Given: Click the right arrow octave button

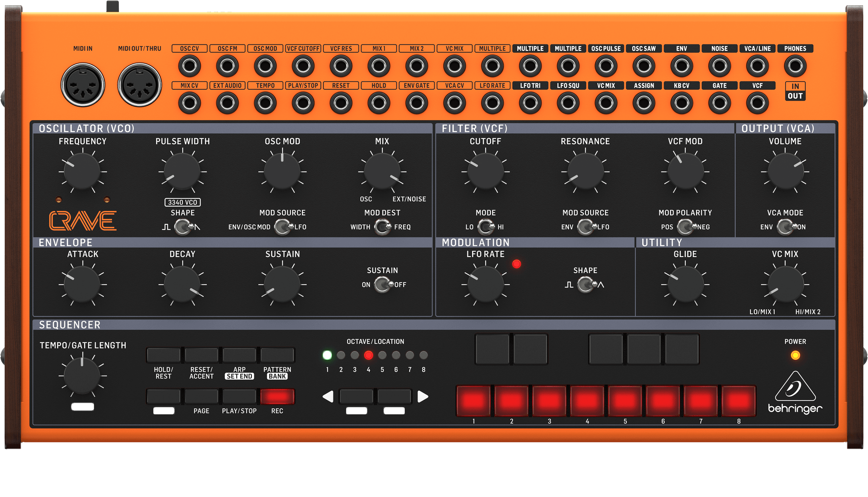Looking at the screenshot, I should pyautogui.click(x=423, y=396).
